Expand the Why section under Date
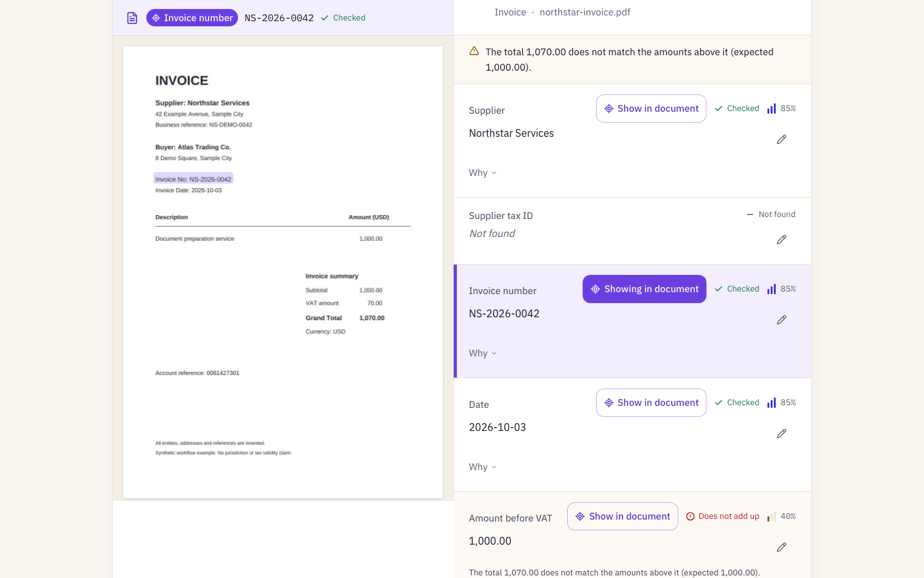 (x=483, y=467)
